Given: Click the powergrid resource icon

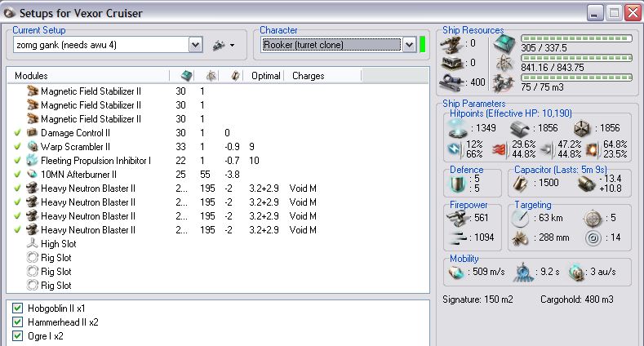Looking at the screenshot, I should pos(504,64).
